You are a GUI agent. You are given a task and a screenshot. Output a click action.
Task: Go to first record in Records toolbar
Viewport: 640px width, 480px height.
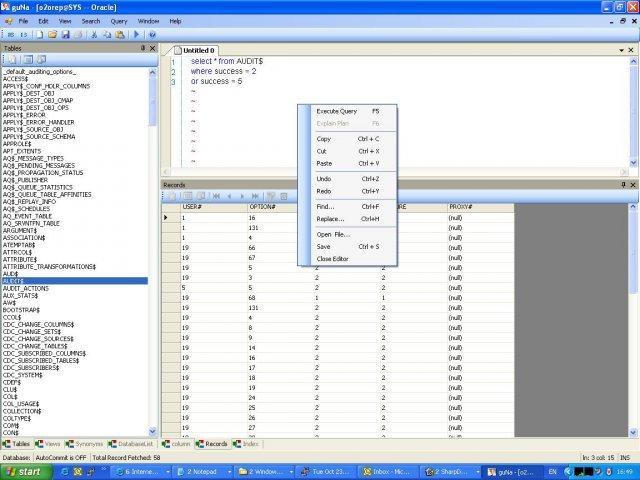216,196
